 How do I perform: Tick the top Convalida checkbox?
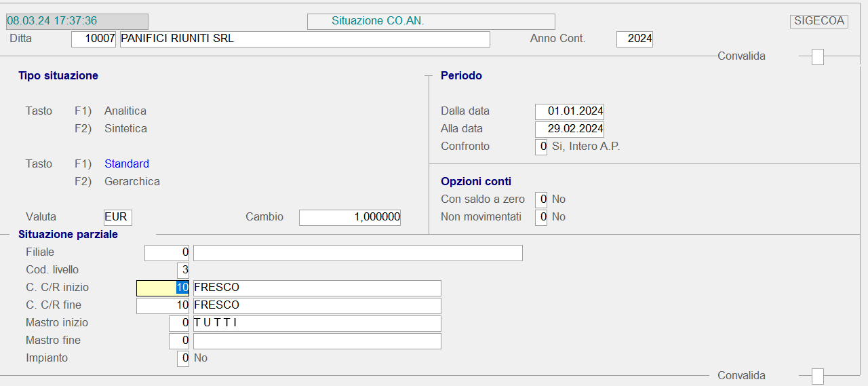pyautogui.click(x=818, y=57)
